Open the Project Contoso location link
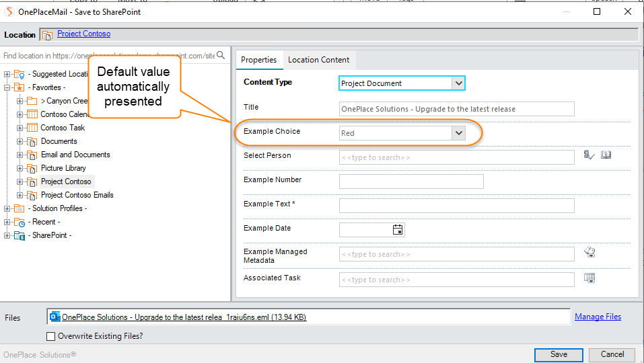 point(84,34)
